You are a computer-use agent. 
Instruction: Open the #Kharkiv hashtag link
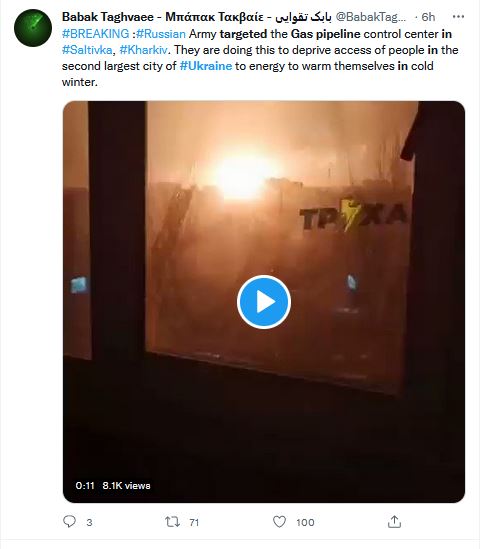pyautogui.click(x=143, y=50)
